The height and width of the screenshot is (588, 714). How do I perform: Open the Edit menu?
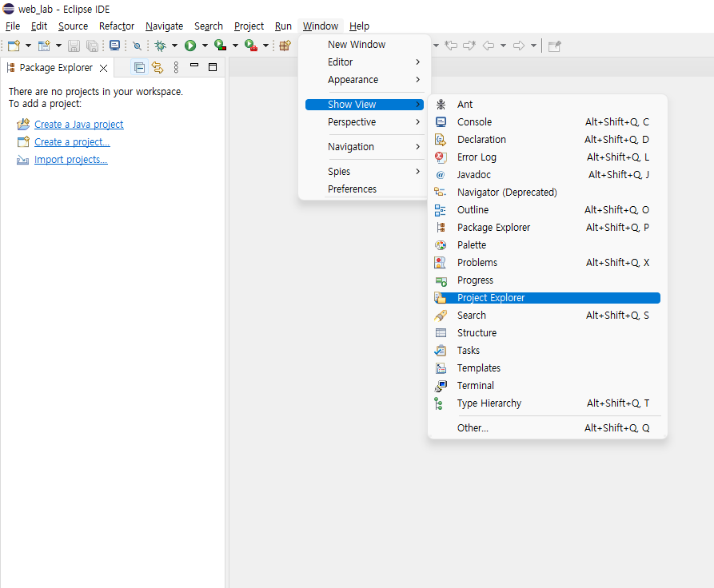[39, 26]
